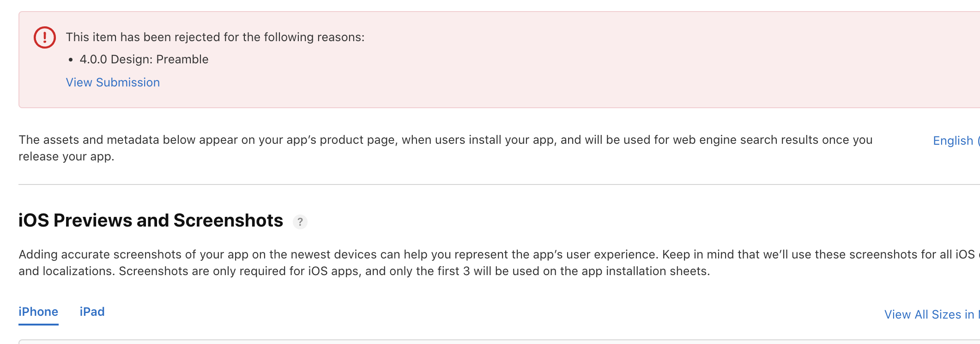Switch to the iPad tab
Viewport: 980px width, 344px height.
(x=92, y=312)
